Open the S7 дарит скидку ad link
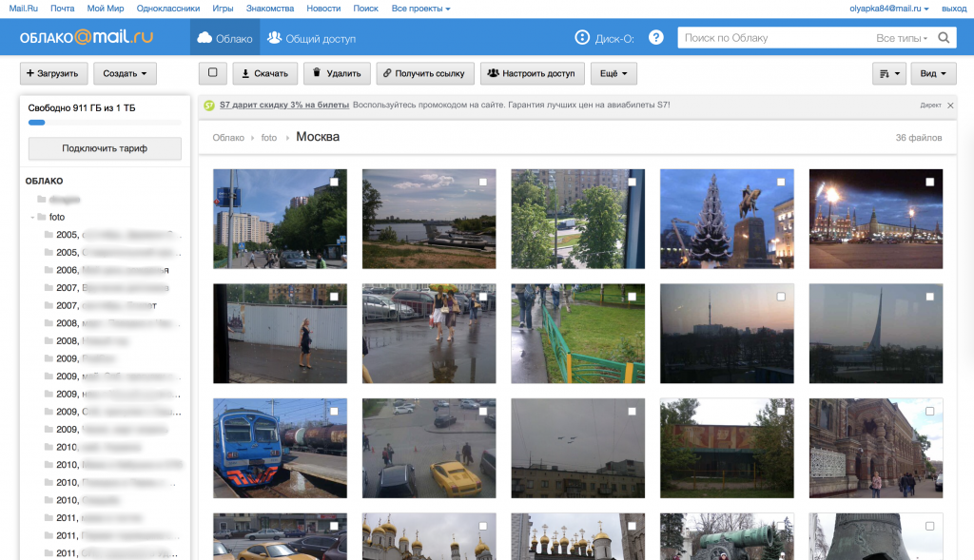Viewport: 974px width, 560px height. pyautogui.click(x=283, y=105)
